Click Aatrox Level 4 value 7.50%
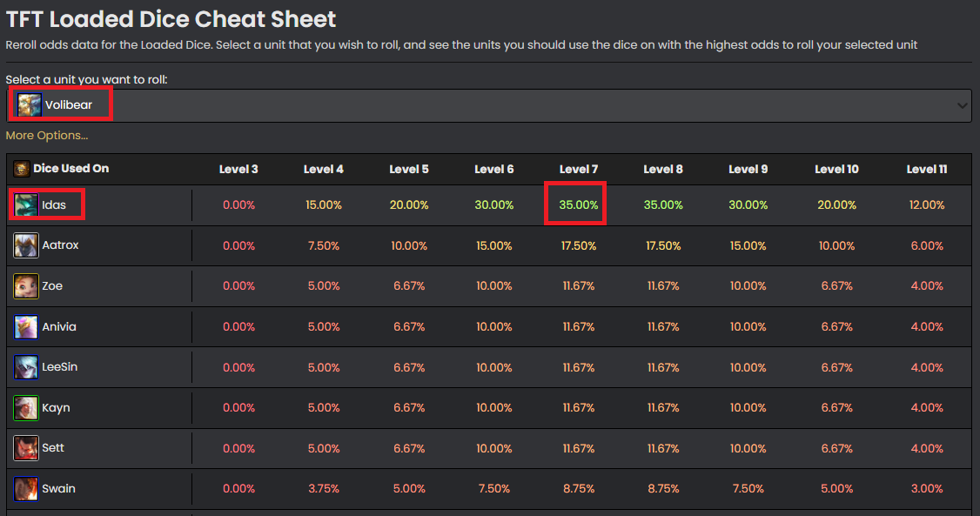The height and width of the screenshot is (516, 980). tap(324, 246)
